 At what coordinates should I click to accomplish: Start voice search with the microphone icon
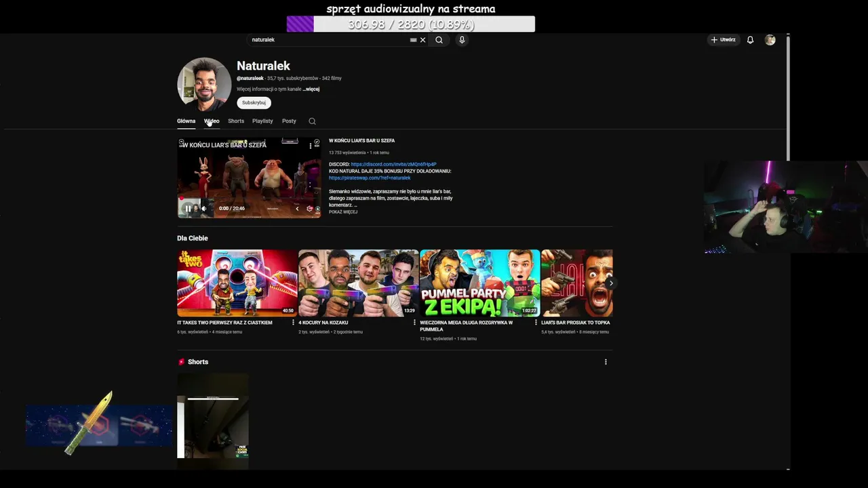[462, 40]
